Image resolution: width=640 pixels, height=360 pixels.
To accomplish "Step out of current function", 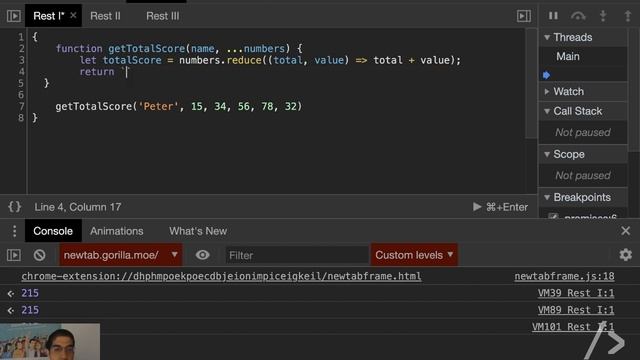I will coord(628,16).
